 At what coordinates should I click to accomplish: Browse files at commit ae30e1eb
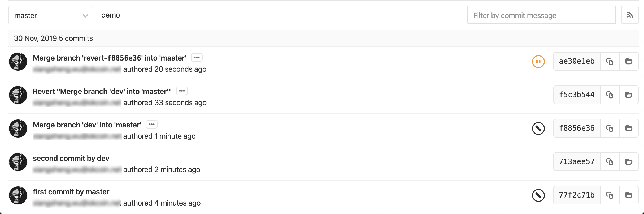pyautogui.click(x=629, y=61)
